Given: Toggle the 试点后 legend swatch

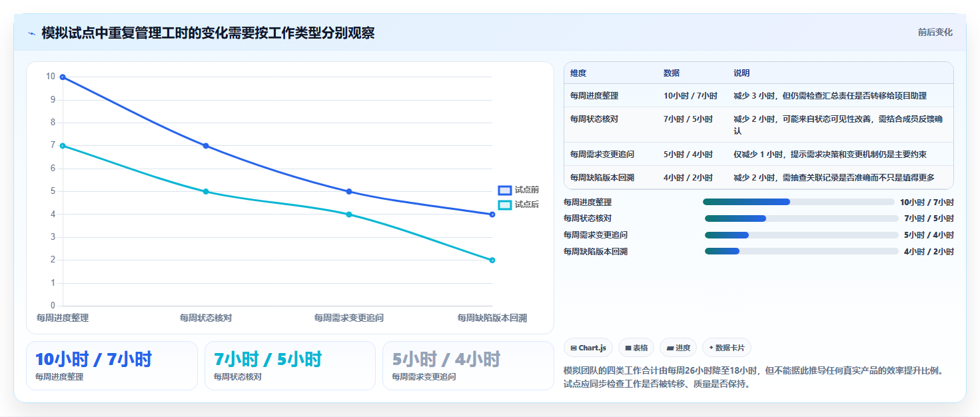Looking at the screenshot, I should 505,205.
